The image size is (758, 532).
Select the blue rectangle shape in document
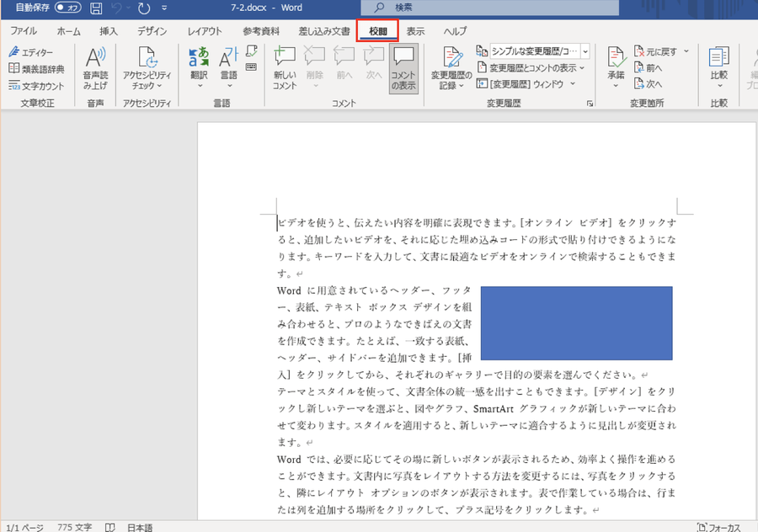click(576, 323)
